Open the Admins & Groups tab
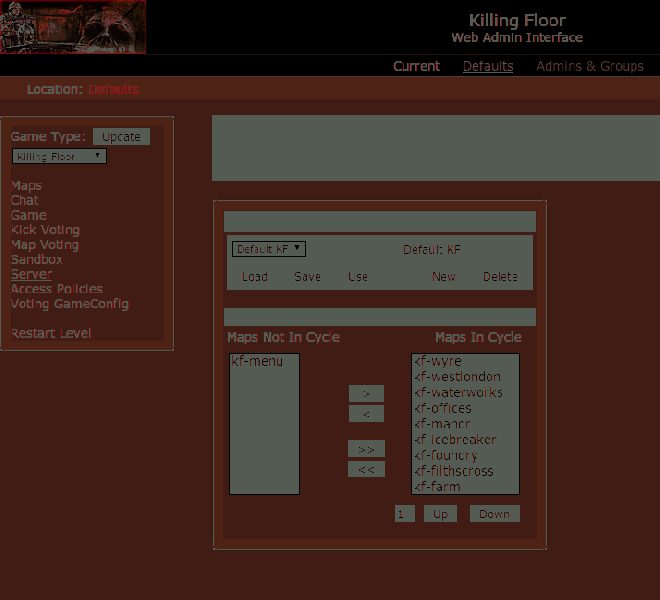The image size is (660, 600). pyautogui.click(x=590, y=66)
